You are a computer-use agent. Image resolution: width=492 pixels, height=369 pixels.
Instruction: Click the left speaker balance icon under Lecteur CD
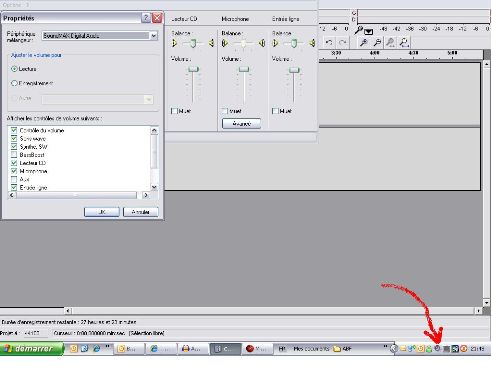[174, 43]
